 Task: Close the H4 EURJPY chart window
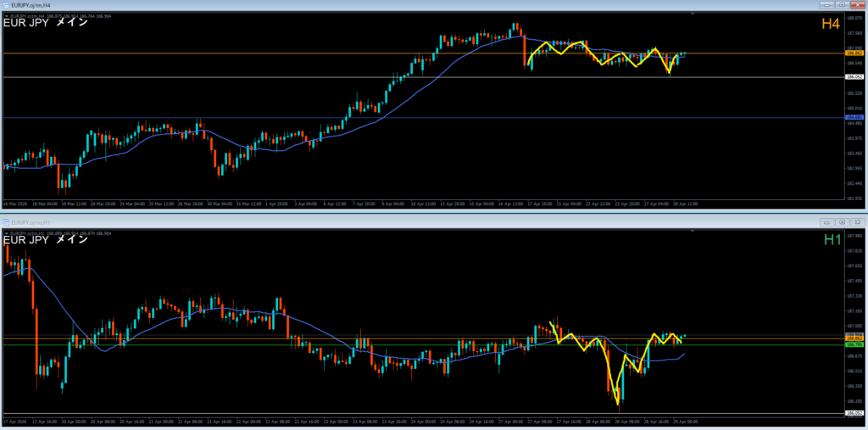point(857,4)
